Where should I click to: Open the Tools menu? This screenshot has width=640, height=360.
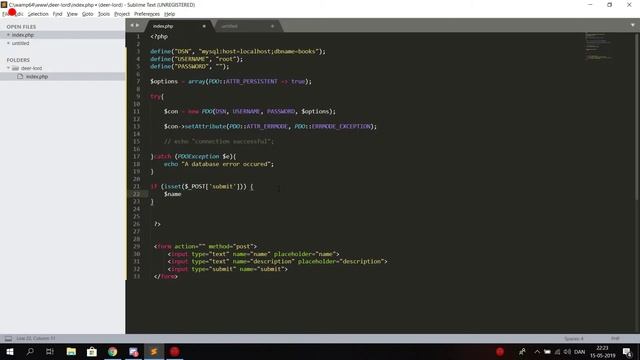(x=104, y=14)
